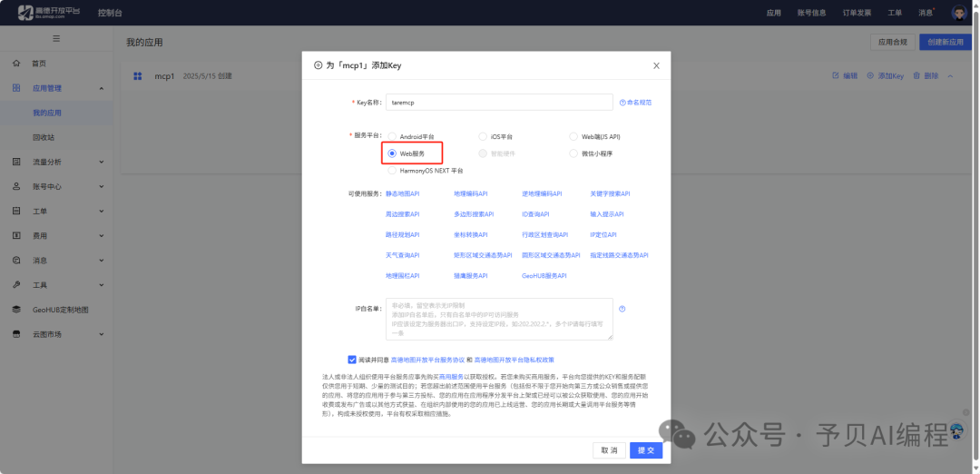
Task: Open 工单 in the top navigation
Action: (x=895, y=13)
